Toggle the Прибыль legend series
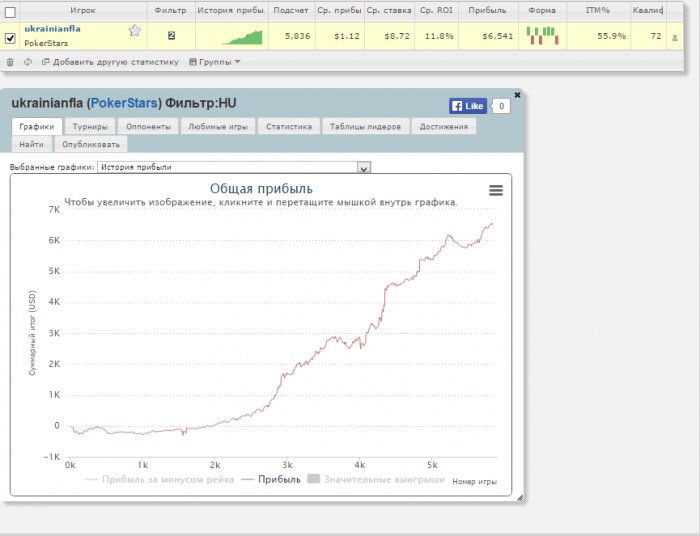This screenshot has width=700, height=536. (x=271, y=480)
